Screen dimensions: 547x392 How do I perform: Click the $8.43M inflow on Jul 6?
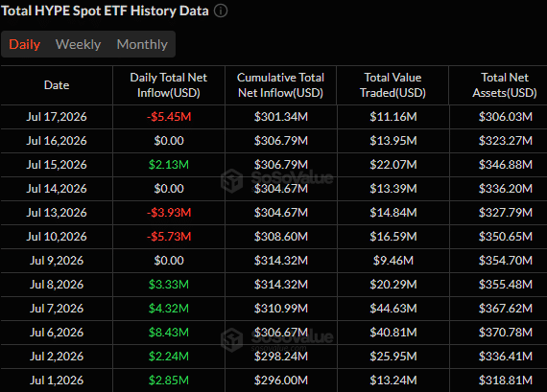(x=169, y=333)
